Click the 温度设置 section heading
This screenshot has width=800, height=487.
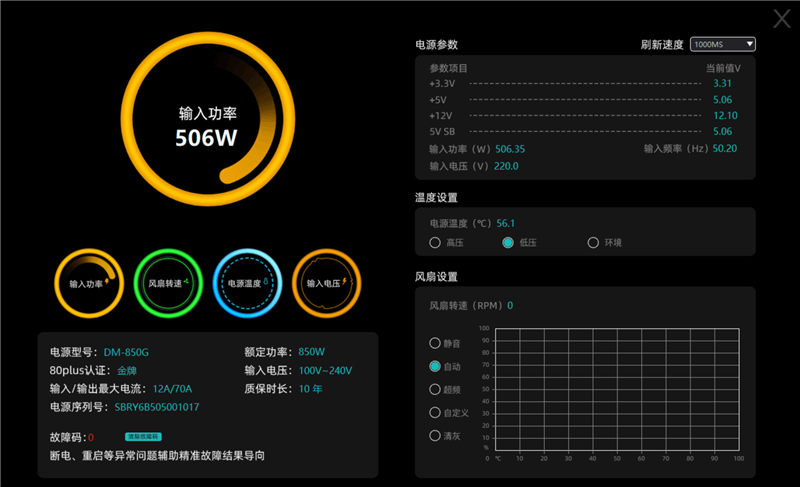(436, 198)
